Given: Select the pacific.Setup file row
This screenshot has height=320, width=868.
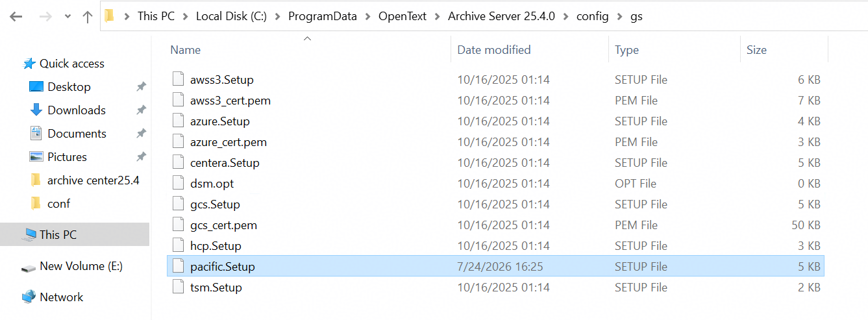Looking at the screenshot, I should click(495, 267).
